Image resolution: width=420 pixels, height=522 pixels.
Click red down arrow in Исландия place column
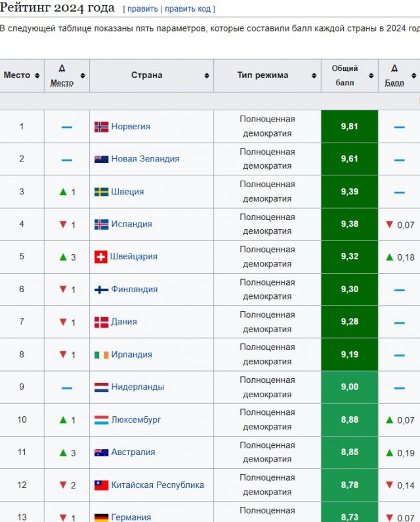(x=63, y=225)
